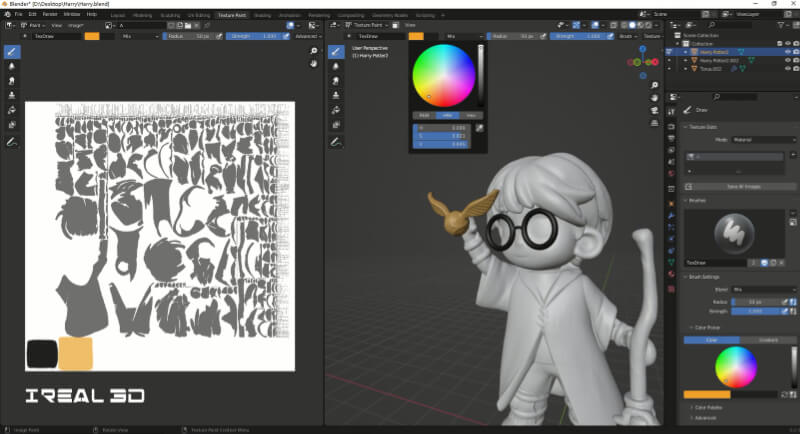Click the blue Z axis on navigation gizmo
Viewport: 800px width, 434px height.
point(643,49)
